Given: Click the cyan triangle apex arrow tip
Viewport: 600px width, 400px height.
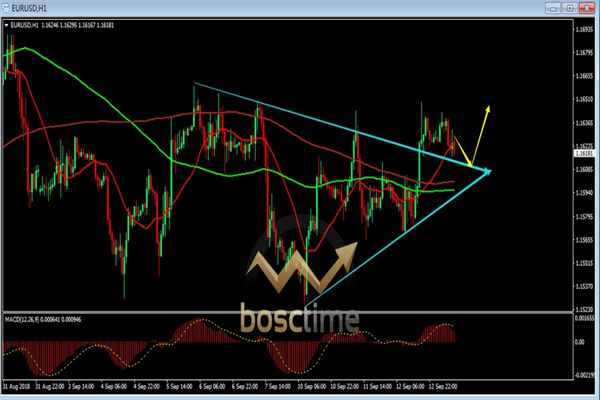Looking at the screenshot, I should point(488,171).
